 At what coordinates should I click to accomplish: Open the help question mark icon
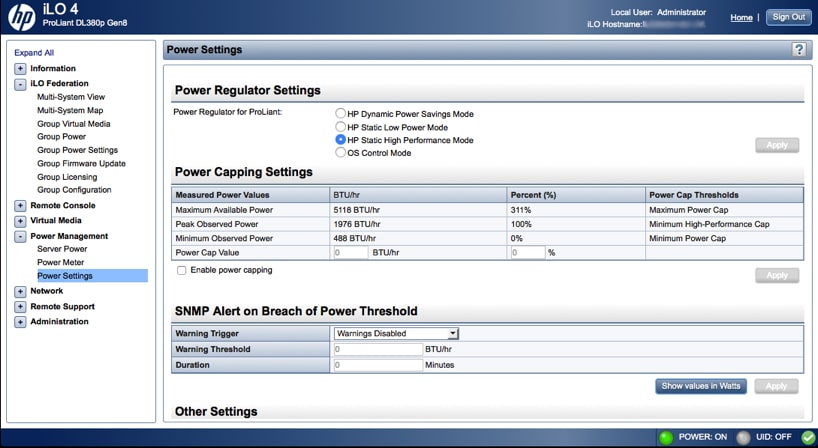pyautogui.click(x=799, y=50)
